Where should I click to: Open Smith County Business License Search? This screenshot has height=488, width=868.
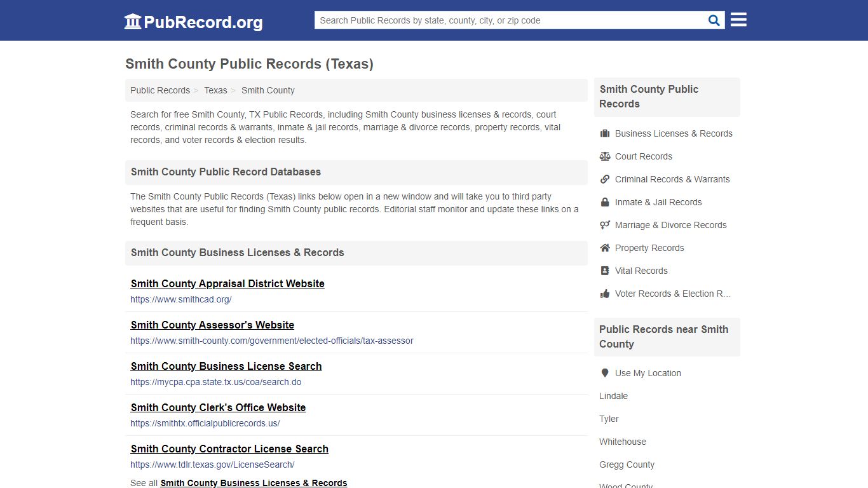tap(226, 366)
